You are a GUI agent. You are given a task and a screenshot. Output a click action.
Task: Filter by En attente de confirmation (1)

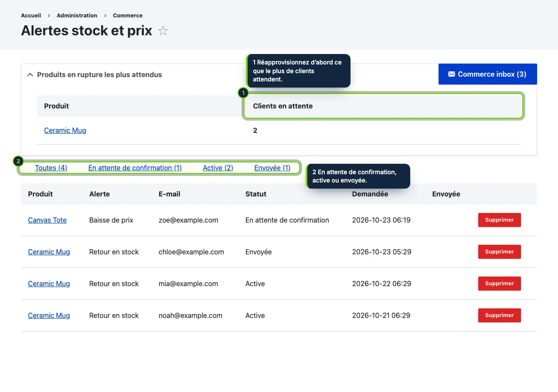(x=135, y=168)
